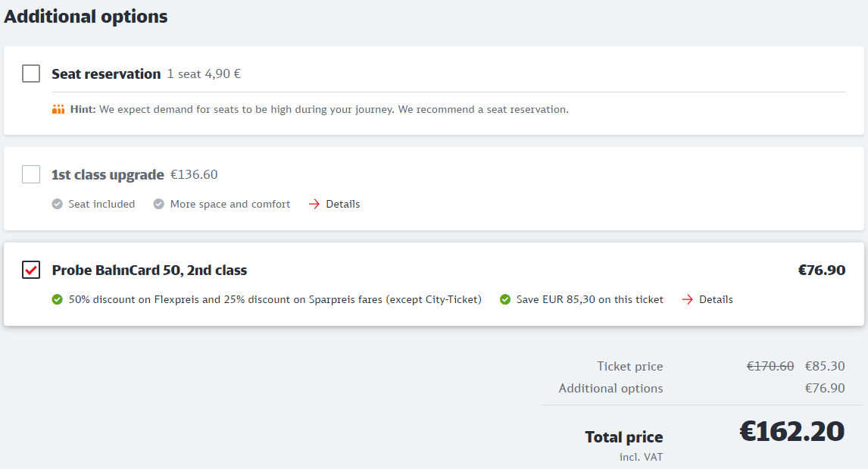
Task: Click red arrow icon in 1st class upgrade row
Action: tap(314, 204)
